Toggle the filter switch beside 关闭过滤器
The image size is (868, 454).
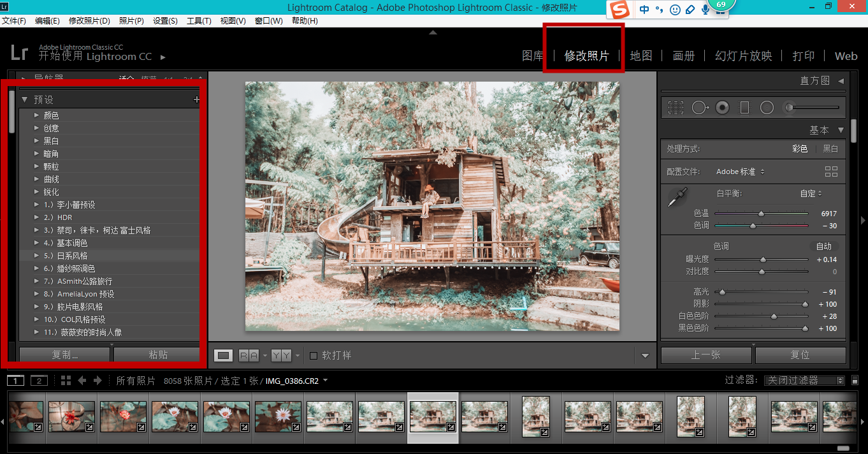point(855,381)
